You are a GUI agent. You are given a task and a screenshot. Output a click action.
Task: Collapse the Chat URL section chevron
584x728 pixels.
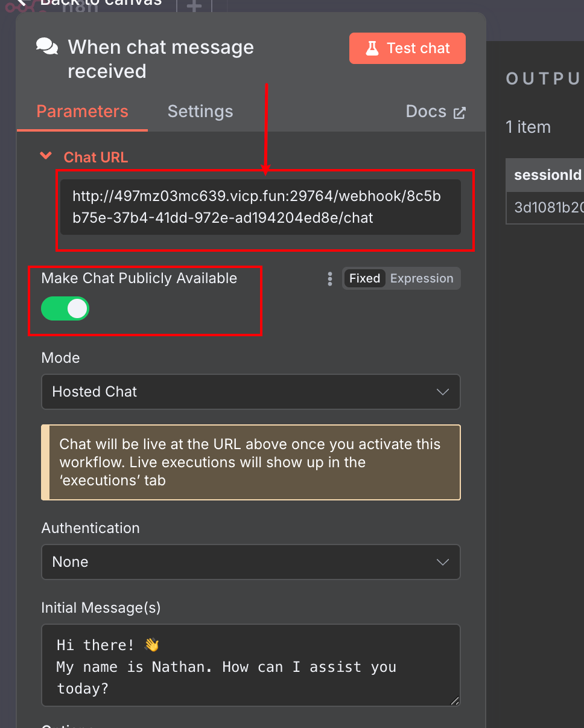[45, 156]
